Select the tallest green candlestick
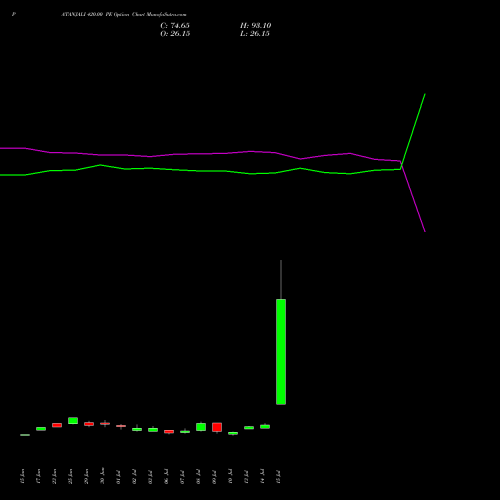Screen dimensions: 500x500 pyautogui.click(x=281, y=352)
